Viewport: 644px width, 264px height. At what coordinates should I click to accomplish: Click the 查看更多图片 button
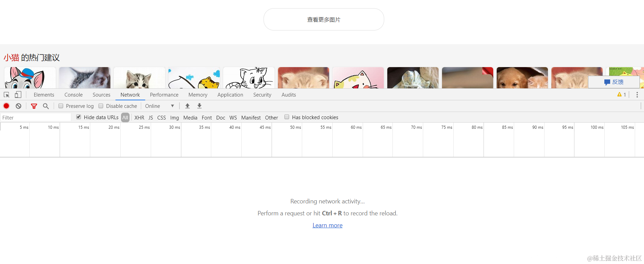[324, 20]
